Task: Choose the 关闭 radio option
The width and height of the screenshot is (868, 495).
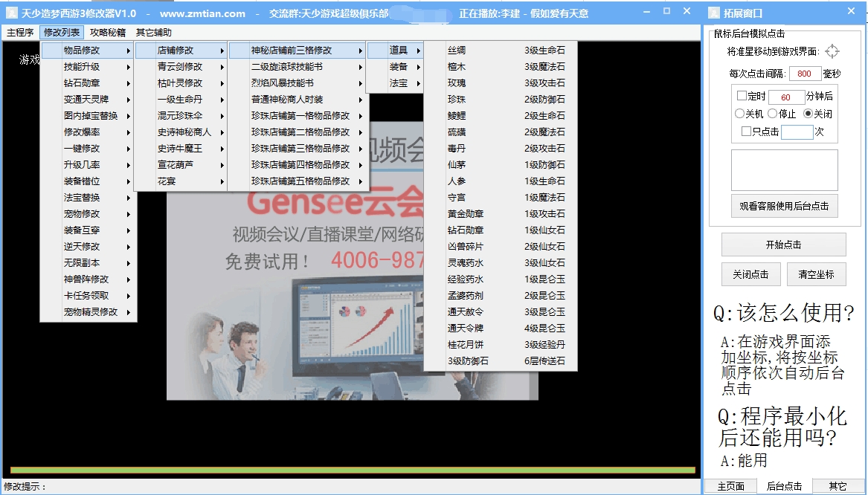Action: coord(808,114)
